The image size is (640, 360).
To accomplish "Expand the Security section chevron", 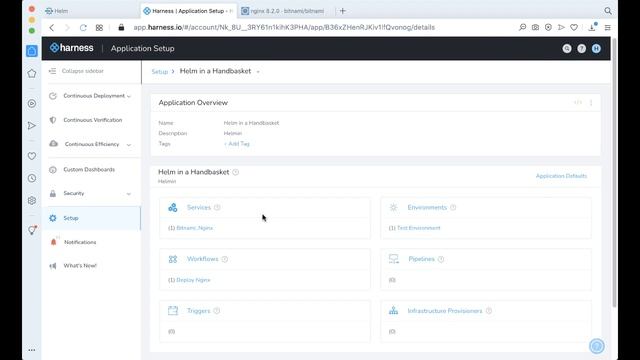I will (129, 193).
